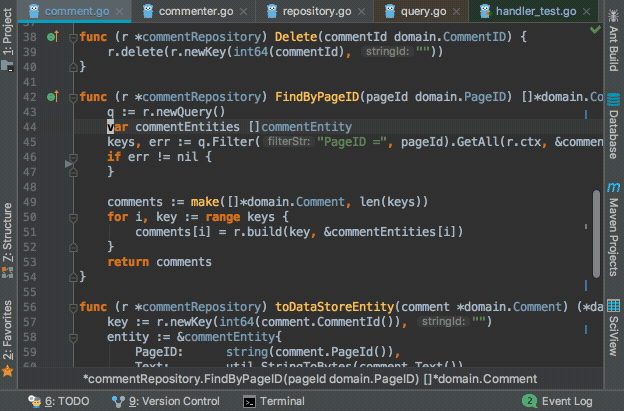
Task: Collapse the FindByPageID function at line 42
Action: tap(74, 97)
